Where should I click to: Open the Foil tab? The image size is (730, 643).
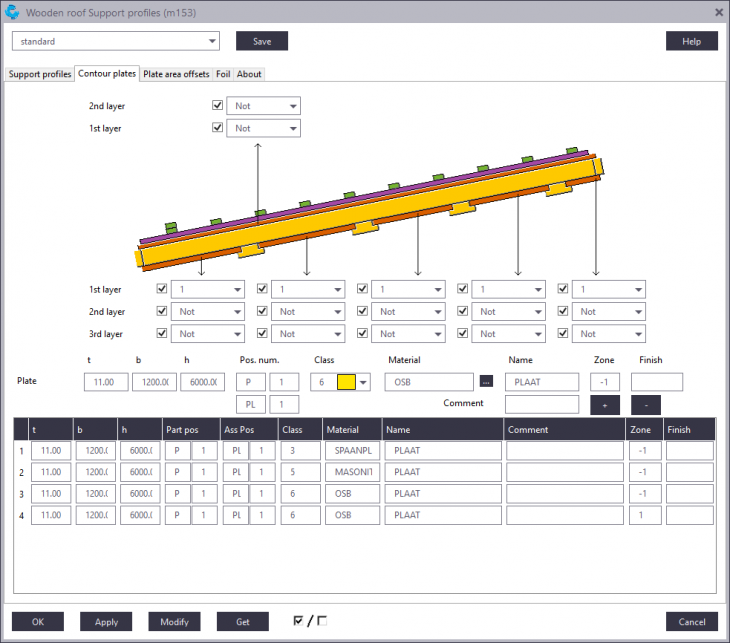[x=223, y=74]
